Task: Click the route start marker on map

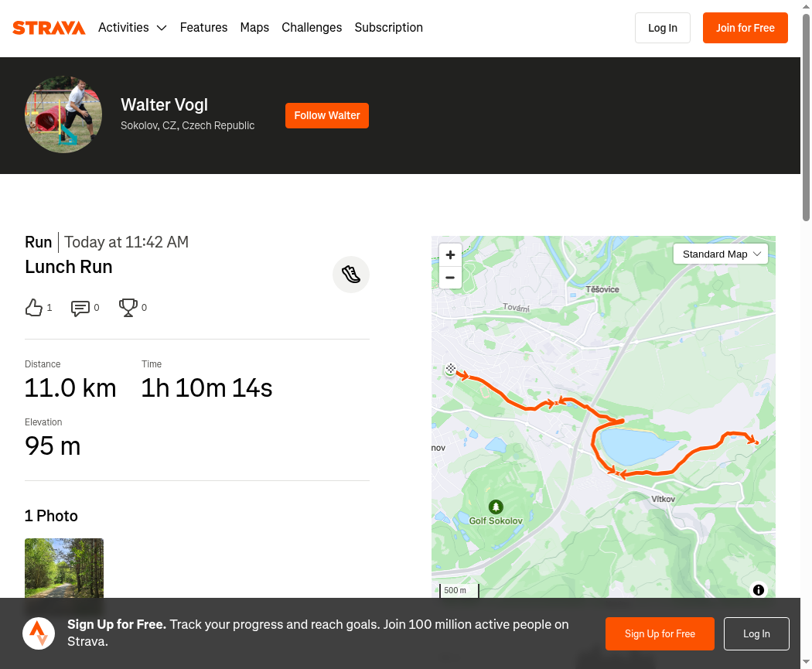Action: pos(451,369)
